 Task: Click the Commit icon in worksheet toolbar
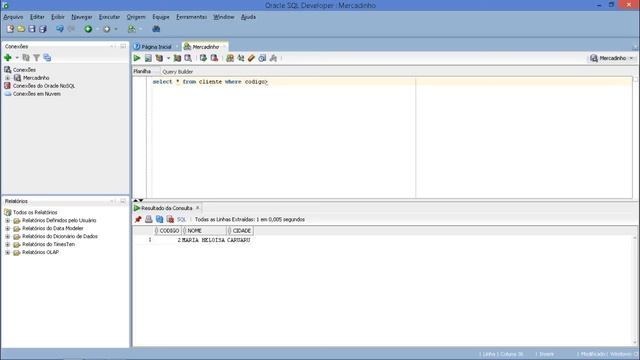203,58
